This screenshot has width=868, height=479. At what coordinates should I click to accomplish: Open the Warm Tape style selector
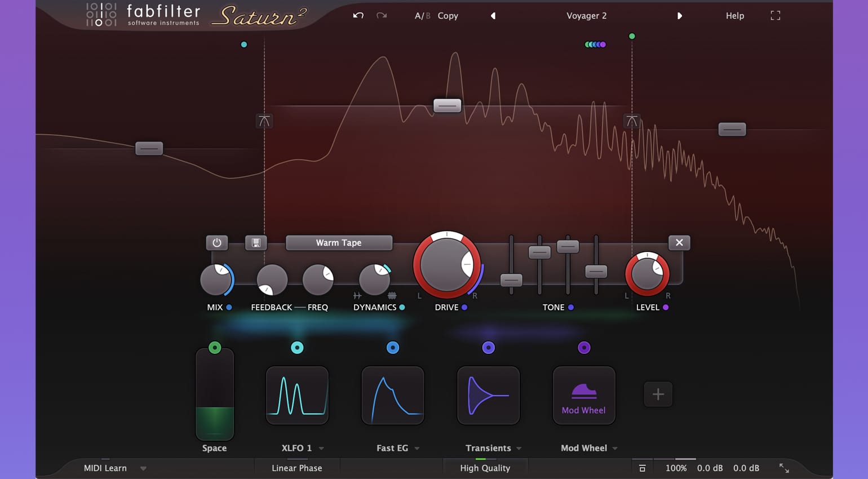click(339, 243)
